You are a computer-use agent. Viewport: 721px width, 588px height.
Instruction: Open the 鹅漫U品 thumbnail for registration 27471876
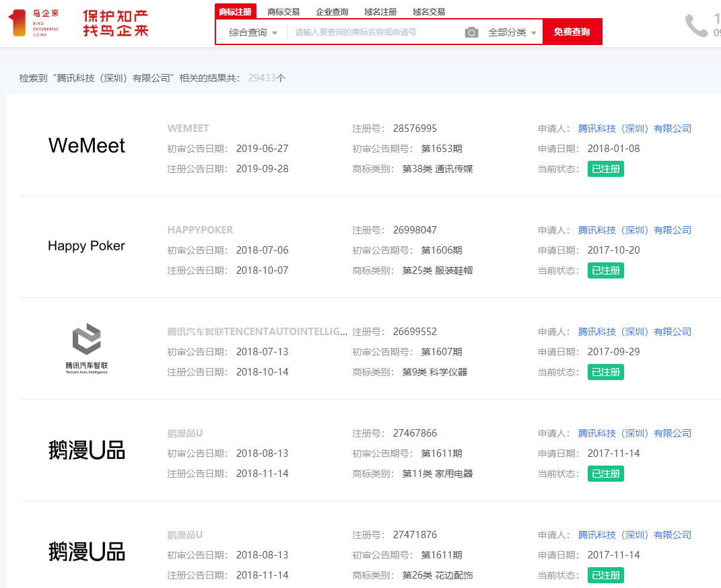(86, 552)
